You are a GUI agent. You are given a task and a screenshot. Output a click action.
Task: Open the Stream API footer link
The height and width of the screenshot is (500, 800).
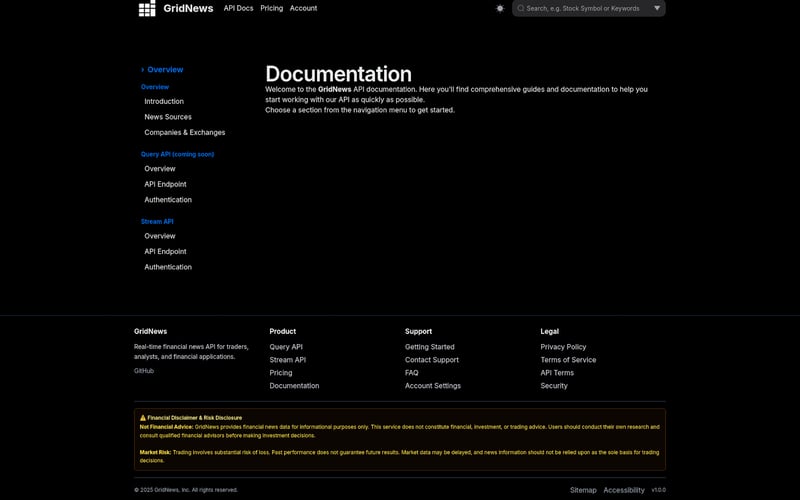[288, 360]
